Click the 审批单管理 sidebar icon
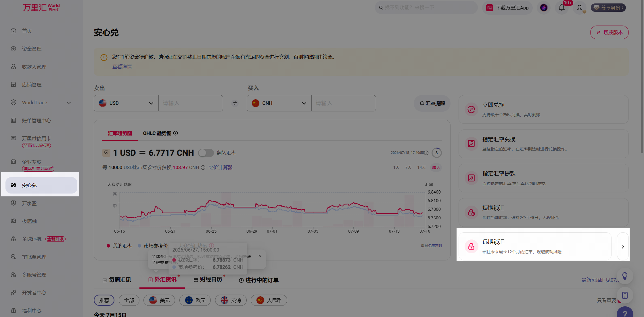 click(14, 257)
